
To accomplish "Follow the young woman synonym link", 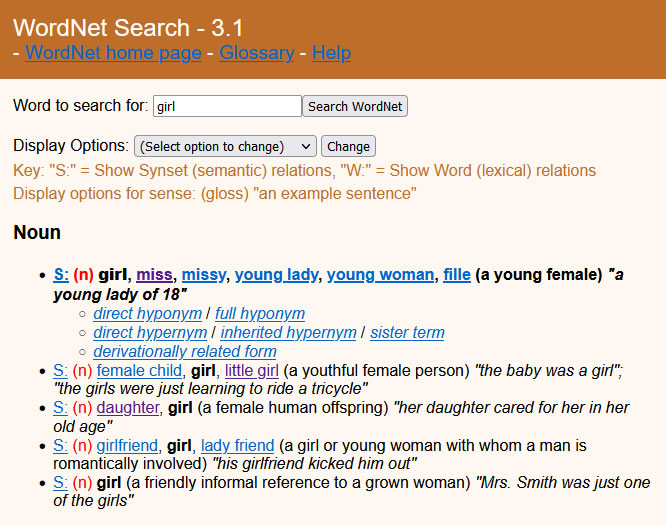I will 380,275.
